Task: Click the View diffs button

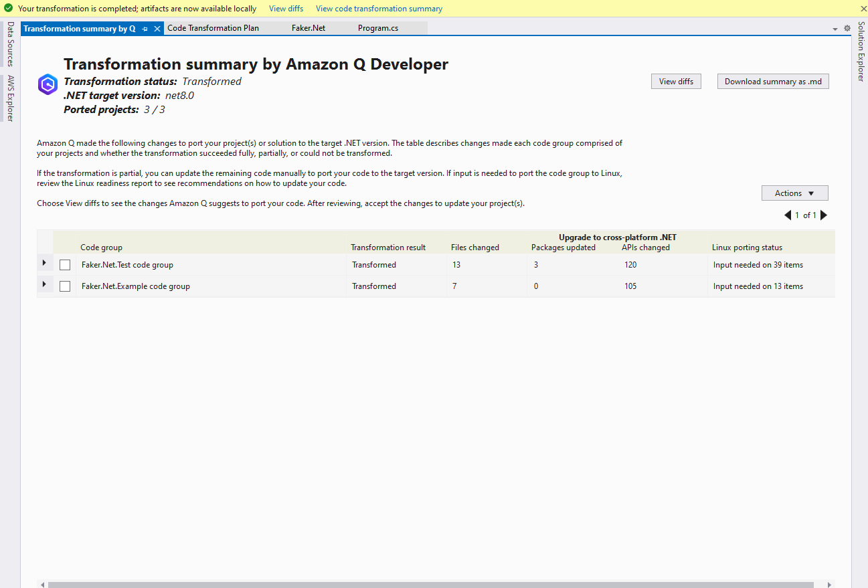Action: (676, 82)
